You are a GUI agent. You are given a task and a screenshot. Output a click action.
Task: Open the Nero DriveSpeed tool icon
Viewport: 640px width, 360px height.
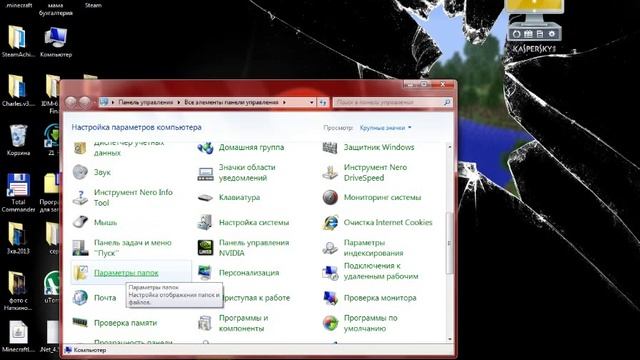click(x=330, y=173)
